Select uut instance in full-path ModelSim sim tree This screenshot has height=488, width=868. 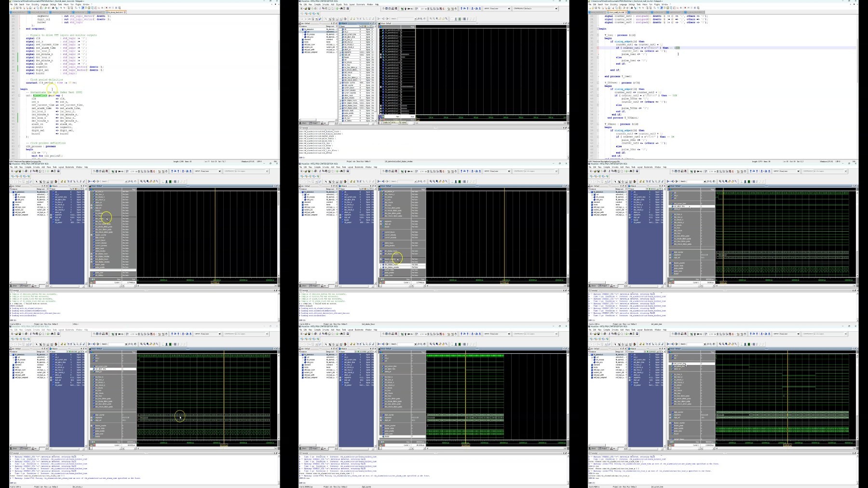coord(308,32)
